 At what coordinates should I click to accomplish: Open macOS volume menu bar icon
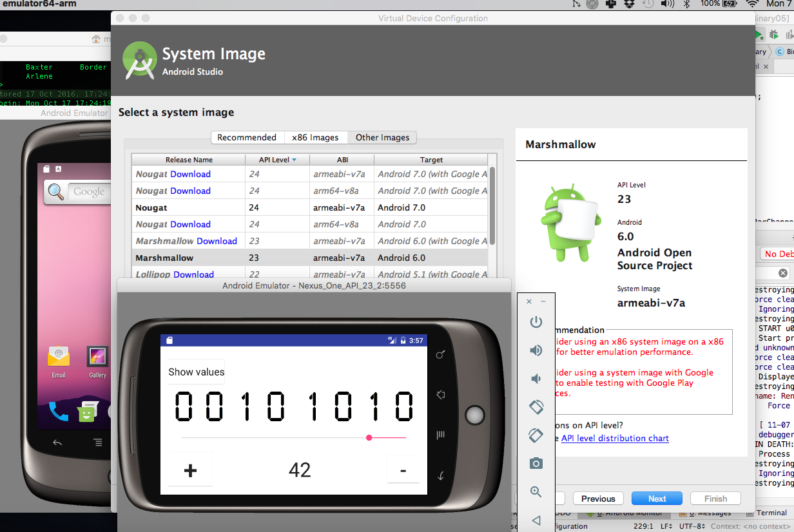click(x=668, y=4)
